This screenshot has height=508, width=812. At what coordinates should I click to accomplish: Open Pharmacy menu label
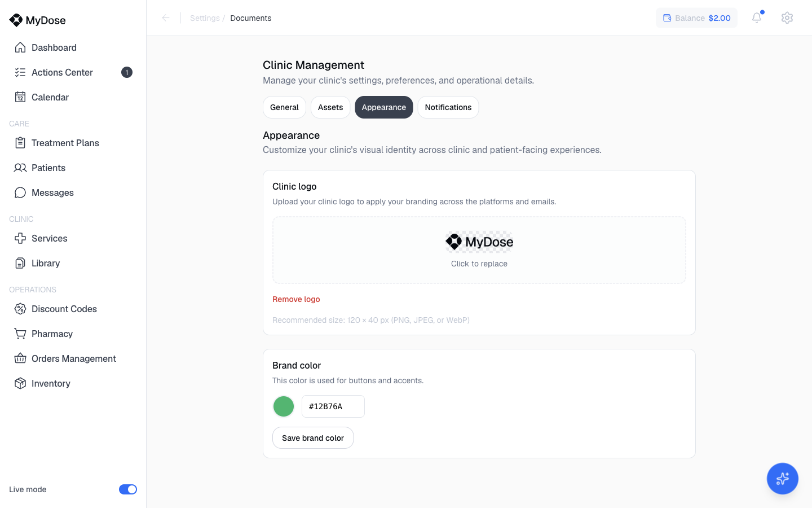pyautogui.click(x=52, y=334)
